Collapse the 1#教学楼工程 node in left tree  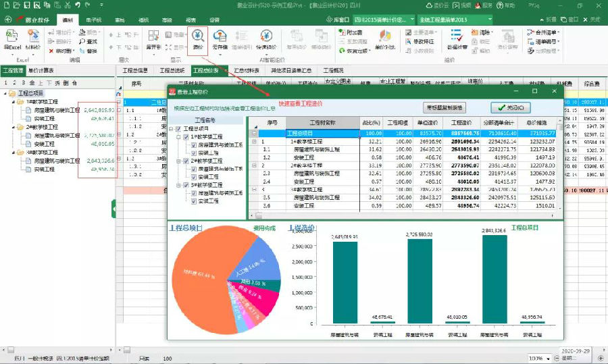point(14,101)
